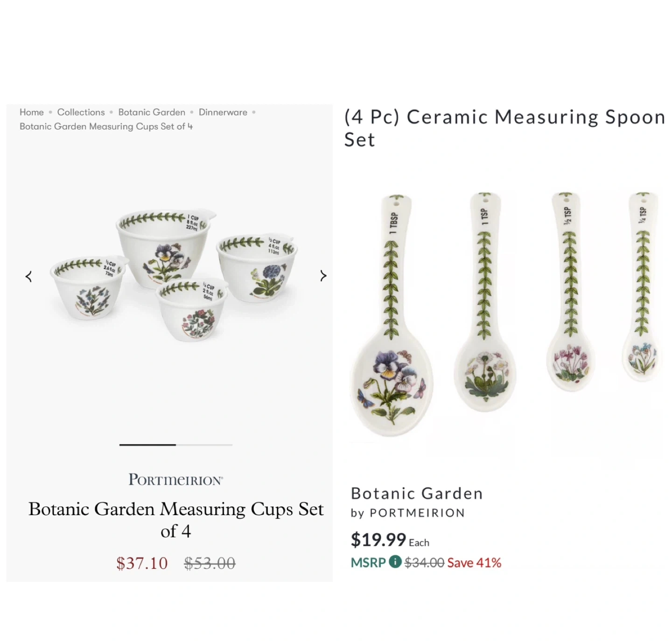
Task: Click the MSRP info icon
Action: (x=395, y=562)
